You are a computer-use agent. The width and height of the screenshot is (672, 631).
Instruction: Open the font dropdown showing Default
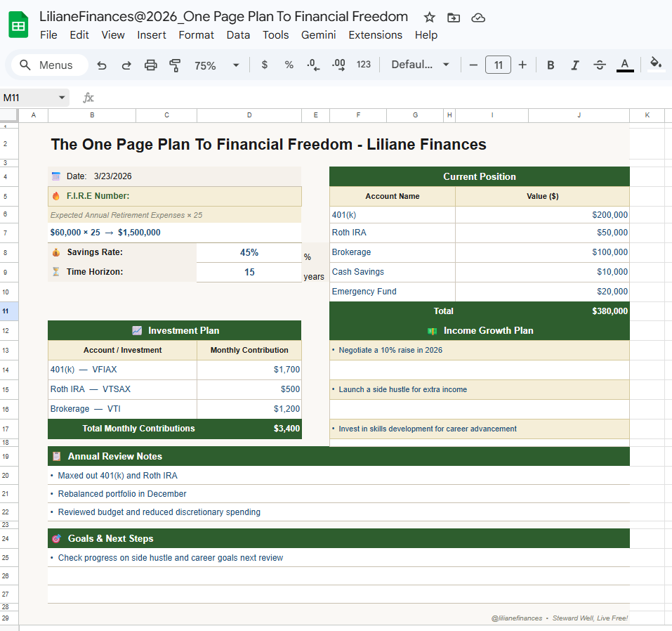point(420,65)
